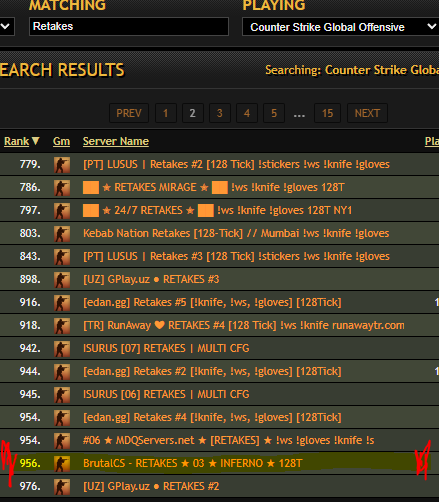Click rank number 942.

30,348
